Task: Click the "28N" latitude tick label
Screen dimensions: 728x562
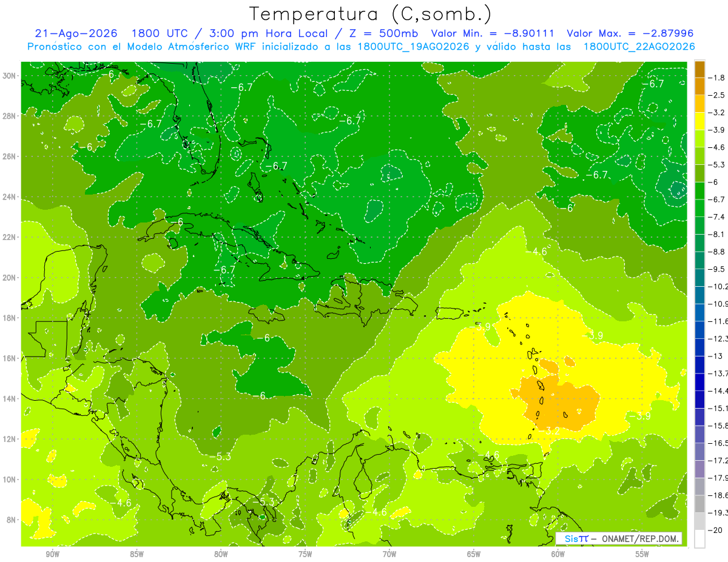Action: [x=10, y=116]
